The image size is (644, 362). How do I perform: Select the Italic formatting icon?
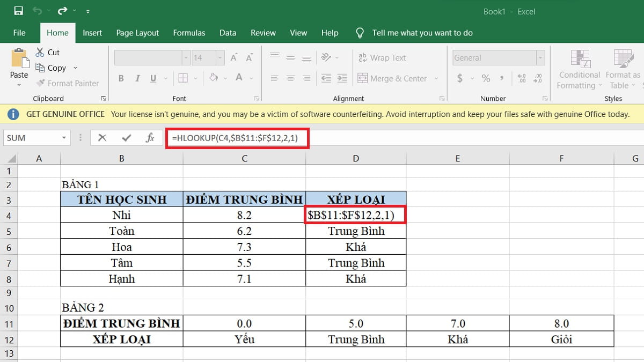[x=137, y=78]
